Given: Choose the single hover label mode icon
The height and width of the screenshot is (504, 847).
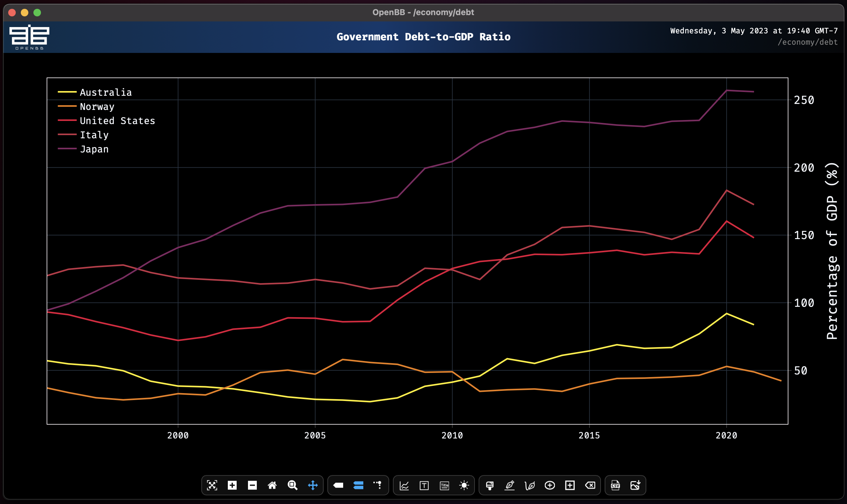Looking at the screenshot, I should point(338,485).
